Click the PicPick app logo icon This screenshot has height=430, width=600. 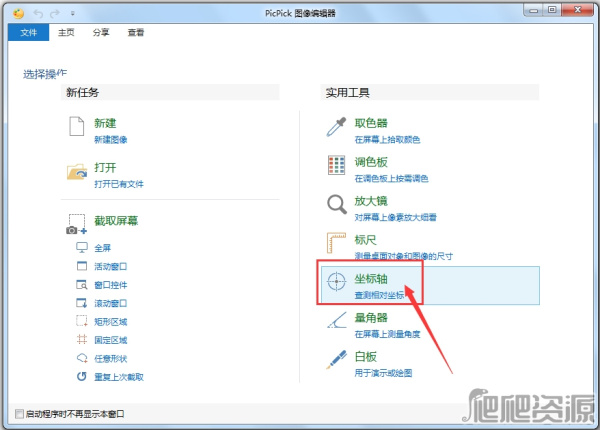point(18,13)
